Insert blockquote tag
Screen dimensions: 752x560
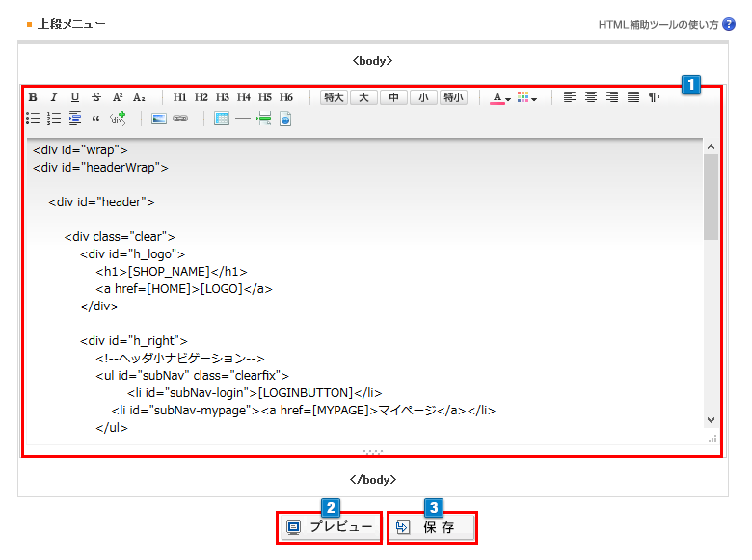[95, 119]
